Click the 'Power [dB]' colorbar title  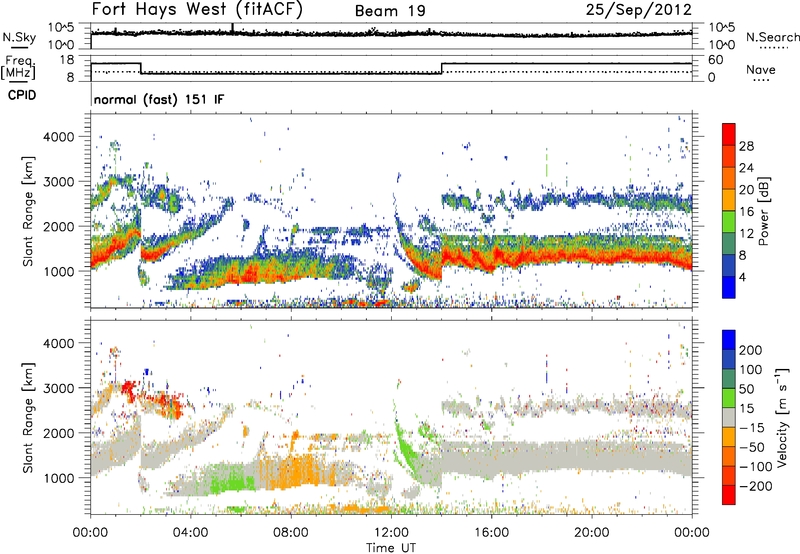pos(764,211)
